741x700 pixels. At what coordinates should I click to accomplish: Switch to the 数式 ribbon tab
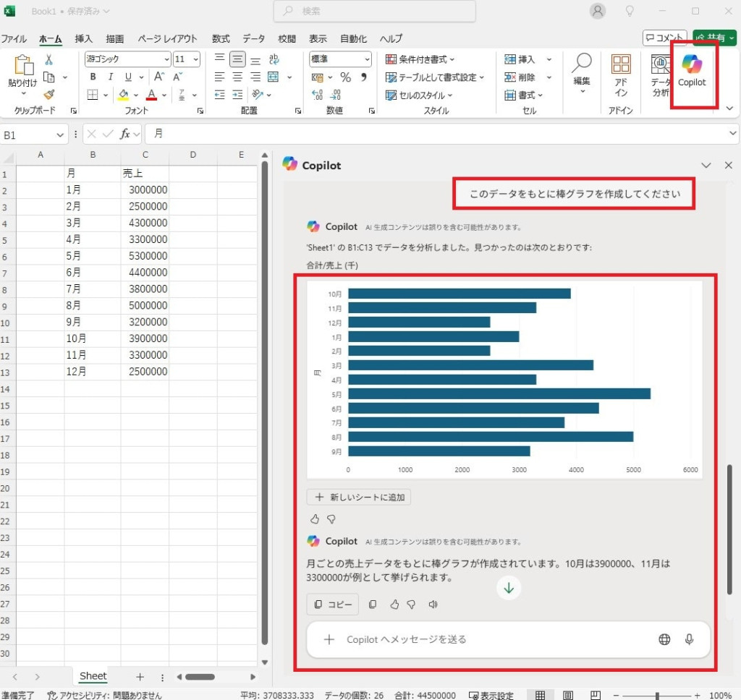click(x=221, y=39)
